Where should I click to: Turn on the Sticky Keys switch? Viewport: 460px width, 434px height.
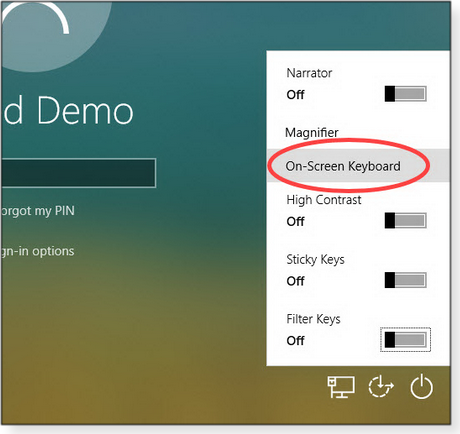tap(405, 280)
